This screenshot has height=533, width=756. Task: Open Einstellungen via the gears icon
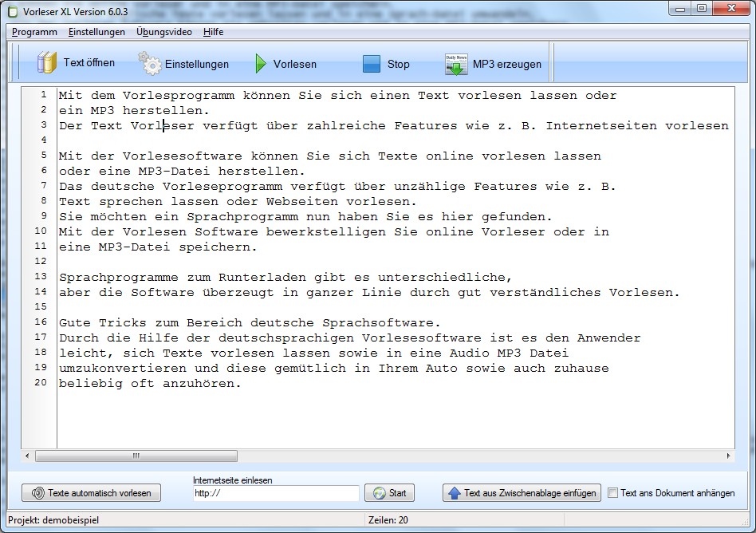tap(149, 63)
